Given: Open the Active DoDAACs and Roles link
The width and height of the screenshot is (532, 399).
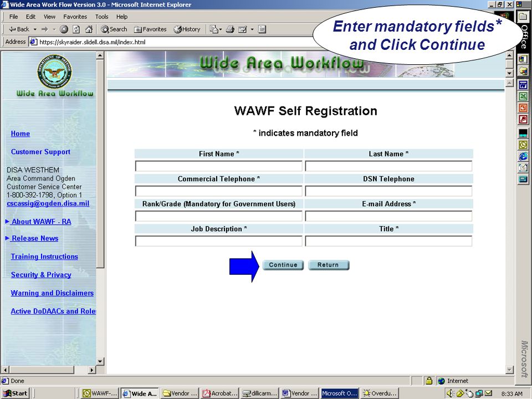Looking at the screenshot, I should click(x=53, y=311).
